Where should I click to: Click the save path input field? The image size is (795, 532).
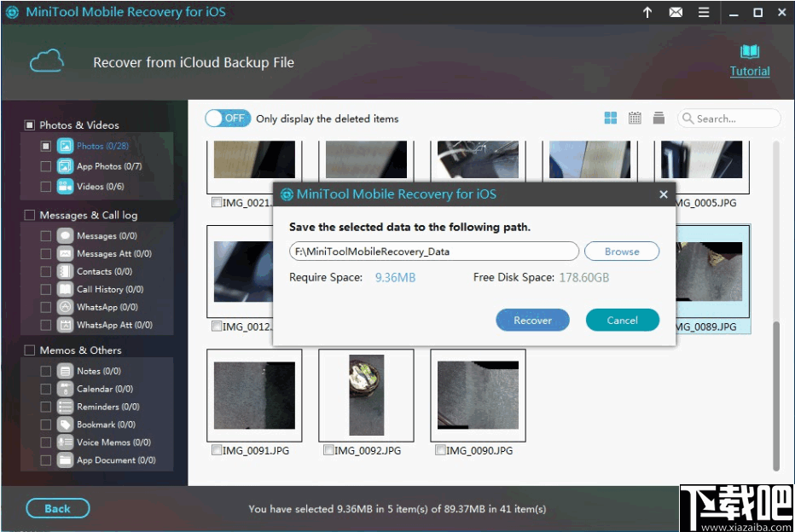[x=433, y=252]
